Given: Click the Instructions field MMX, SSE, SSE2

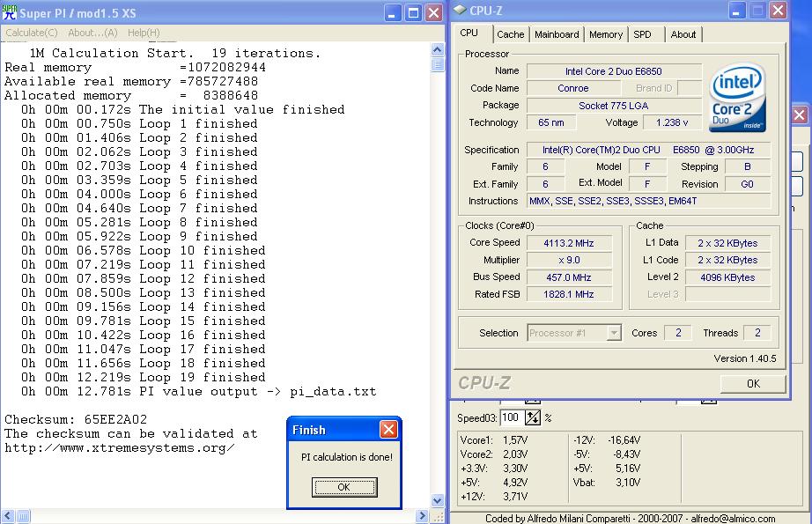Looking at the screenshot, I should click(649, 201).
